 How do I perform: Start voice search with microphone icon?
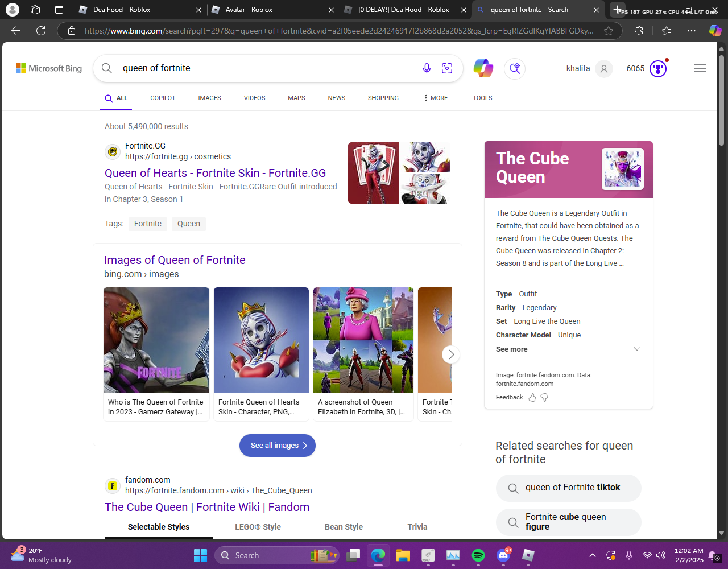tap(427, 68)
